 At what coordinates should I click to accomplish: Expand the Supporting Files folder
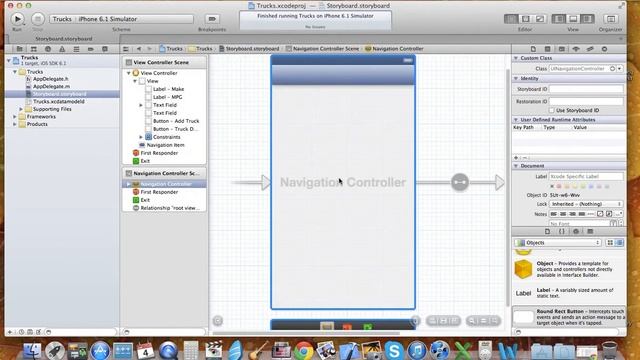click(21, 109)
